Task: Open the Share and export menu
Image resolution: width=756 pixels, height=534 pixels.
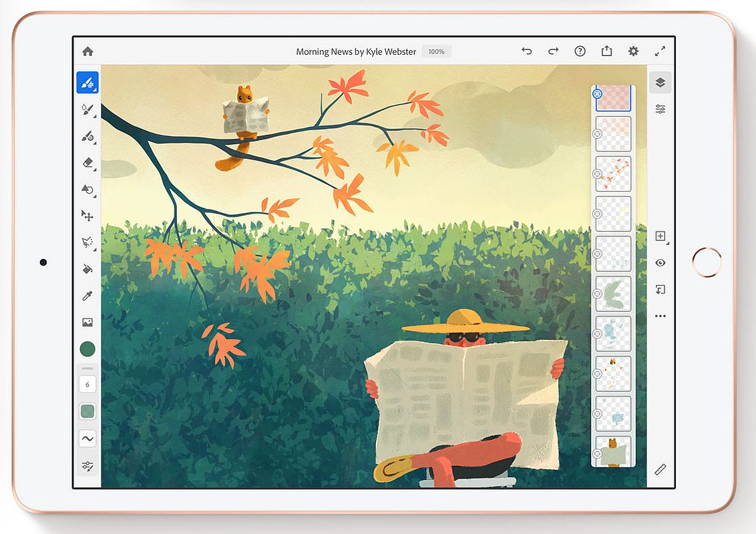Action: [x=606, y=51]
